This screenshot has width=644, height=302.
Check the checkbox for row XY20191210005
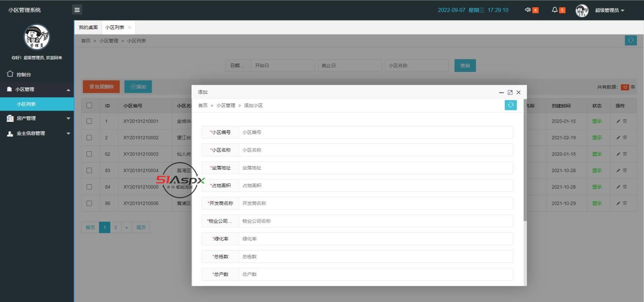pos(89,187)
